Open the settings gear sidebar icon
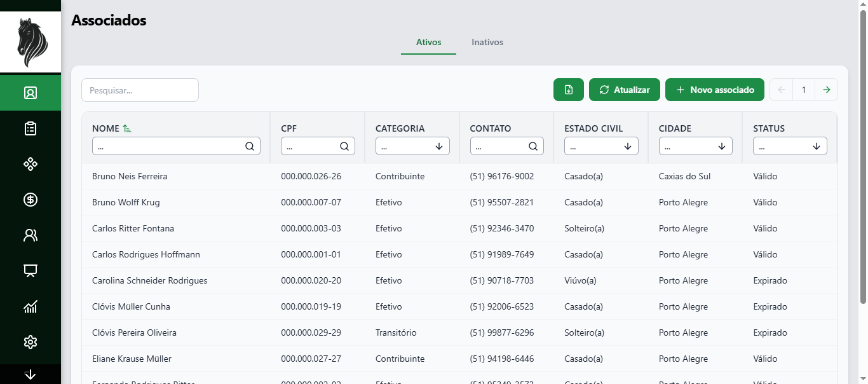Image resolution: width=868 pixels, height=384 pixels. tap(31, 342)
